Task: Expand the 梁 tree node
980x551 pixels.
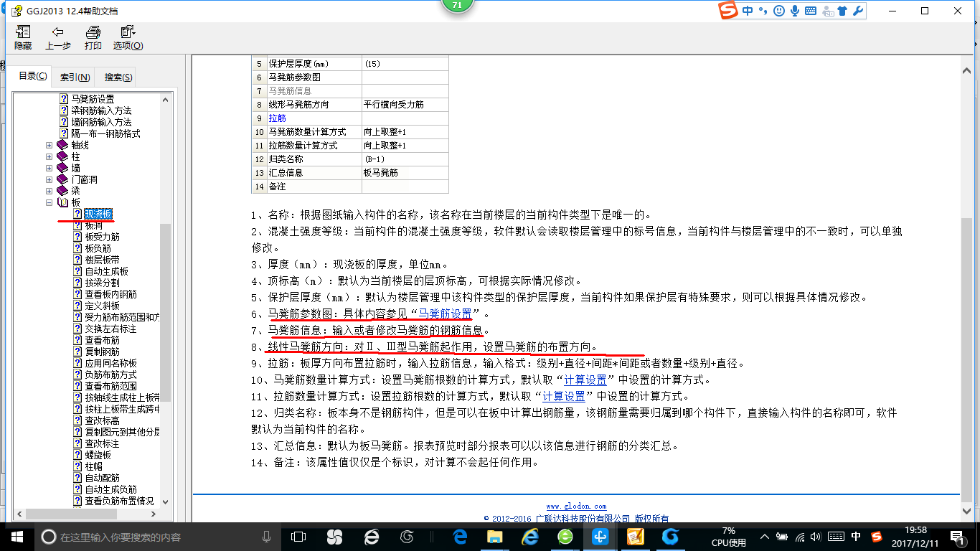Action: click(50, 191)
